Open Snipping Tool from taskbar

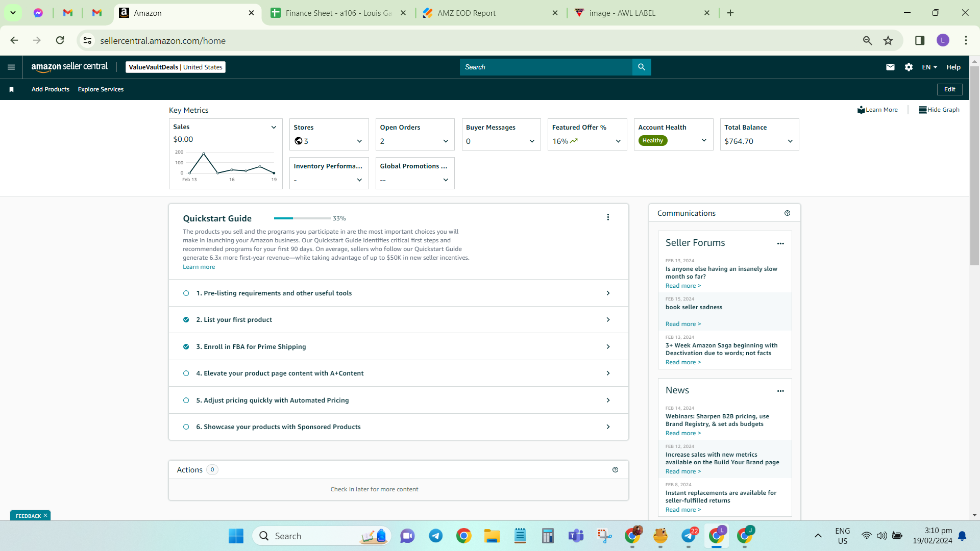(604, 536)
